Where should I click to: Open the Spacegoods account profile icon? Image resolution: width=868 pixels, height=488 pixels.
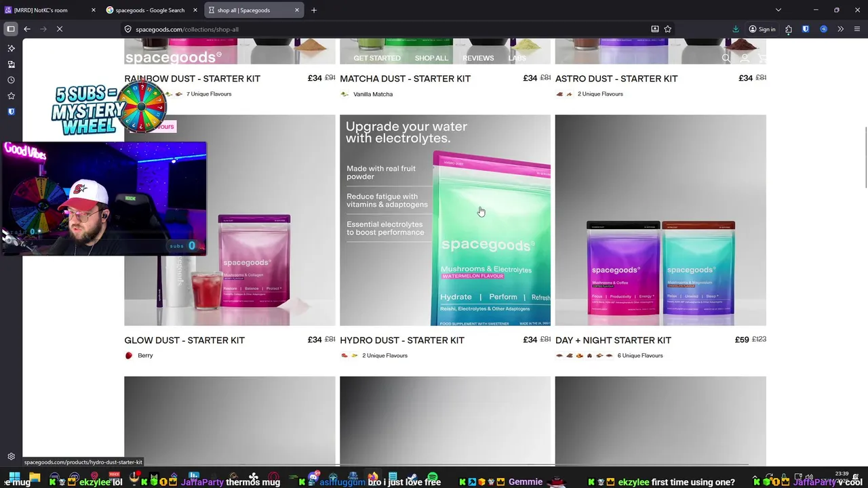point(745,58)
